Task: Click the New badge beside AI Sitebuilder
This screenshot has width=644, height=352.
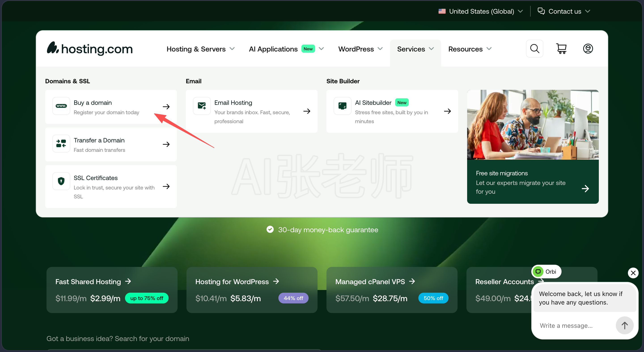Action: pos(402,102)
